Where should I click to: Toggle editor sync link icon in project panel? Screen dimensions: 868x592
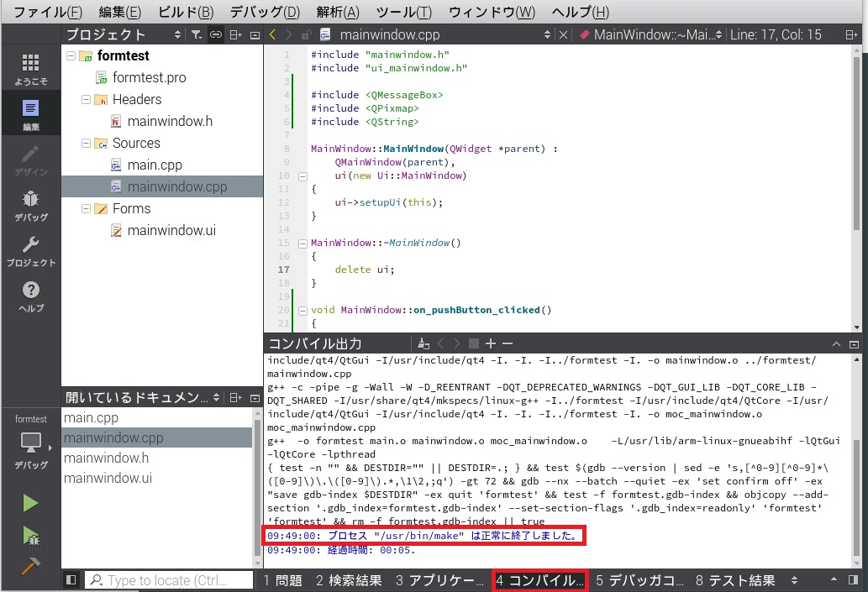coord(216,34)
